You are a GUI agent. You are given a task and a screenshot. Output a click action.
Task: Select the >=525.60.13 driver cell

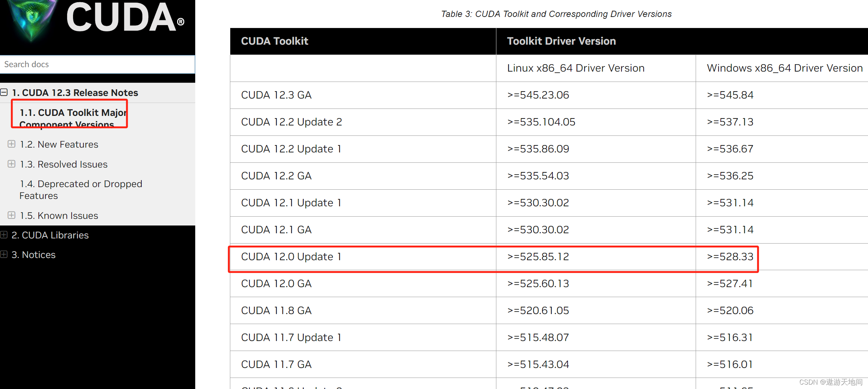click(596, 284)
